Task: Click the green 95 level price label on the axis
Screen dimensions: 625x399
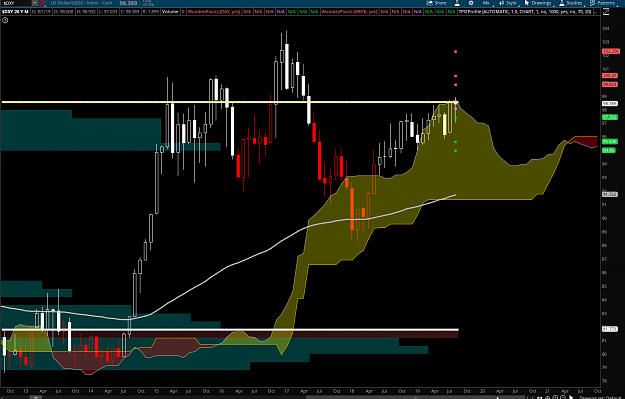Action: 610,142
